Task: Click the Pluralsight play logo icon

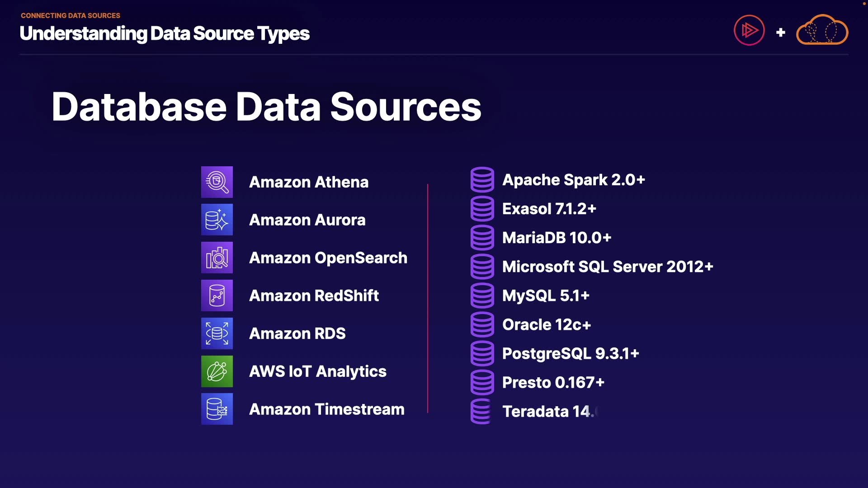Action: pos(749,30)
